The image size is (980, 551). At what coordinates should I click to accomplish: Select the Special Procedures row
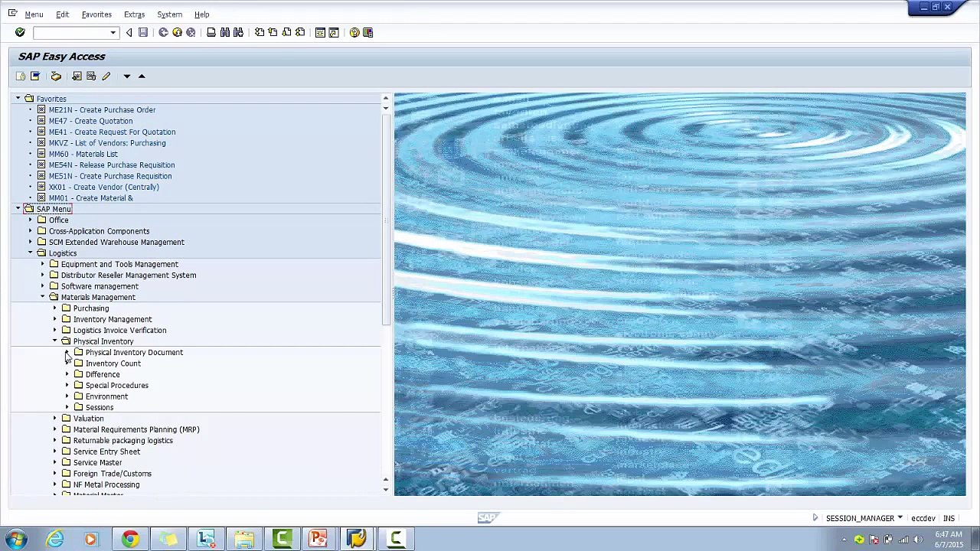click(116, 386)
